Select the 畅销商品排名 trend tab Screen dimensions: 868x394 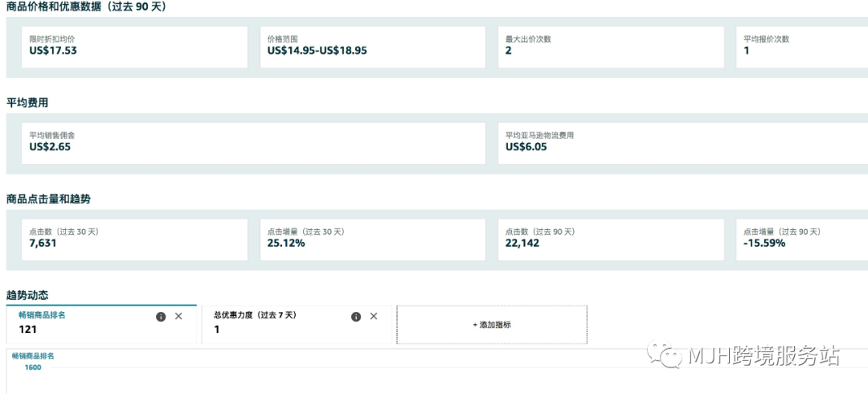pyautogui.click(x=80, y=323)
